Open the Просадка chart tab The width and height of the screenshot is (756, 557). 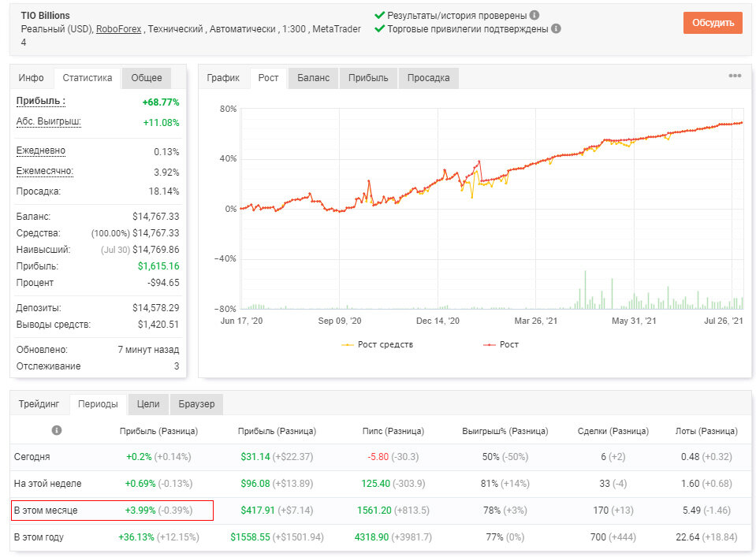pyautogui.click(x=428, y=77)
